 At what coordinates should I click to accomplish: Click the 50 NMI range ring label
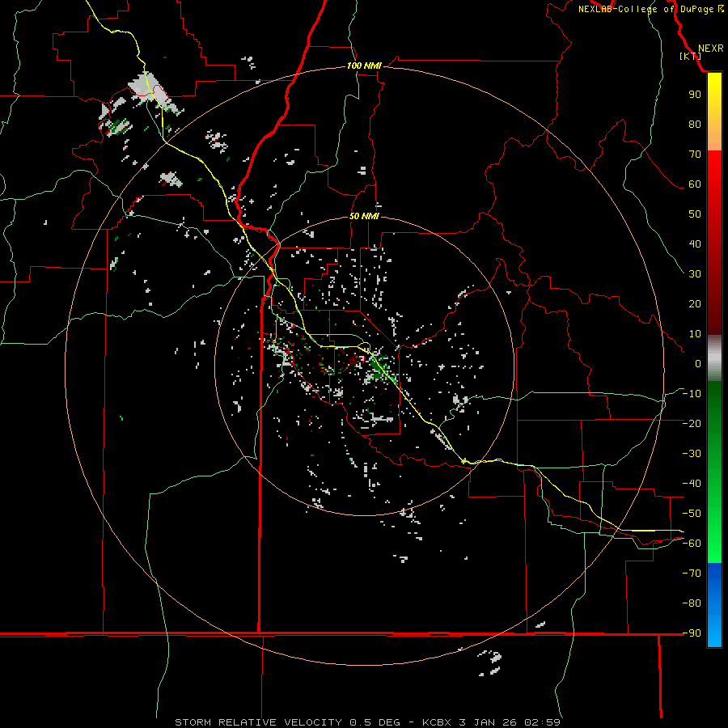coord(364,216)
